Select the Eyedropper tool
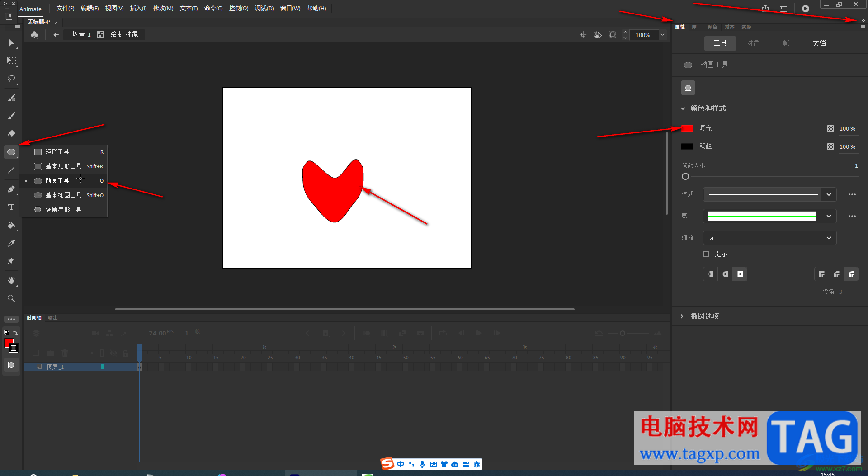This screenshot has height=476, width=868. 11,243
